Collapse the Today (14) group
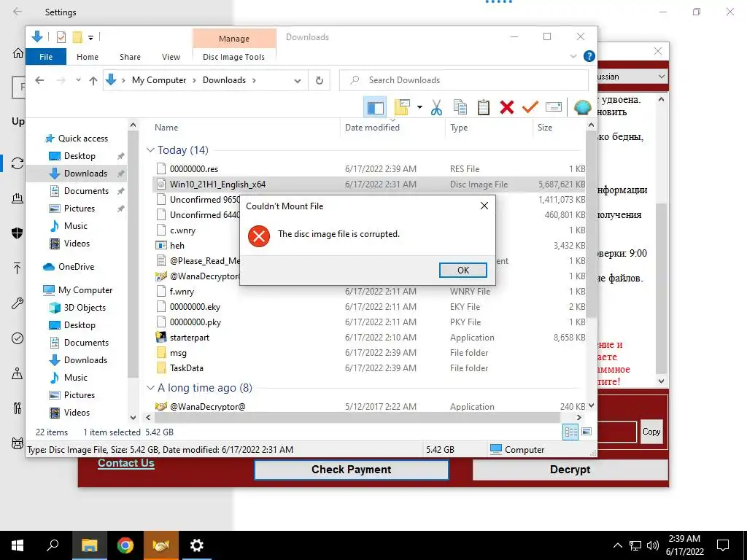This screenshot has width=747, height=560. coord(150,150)
